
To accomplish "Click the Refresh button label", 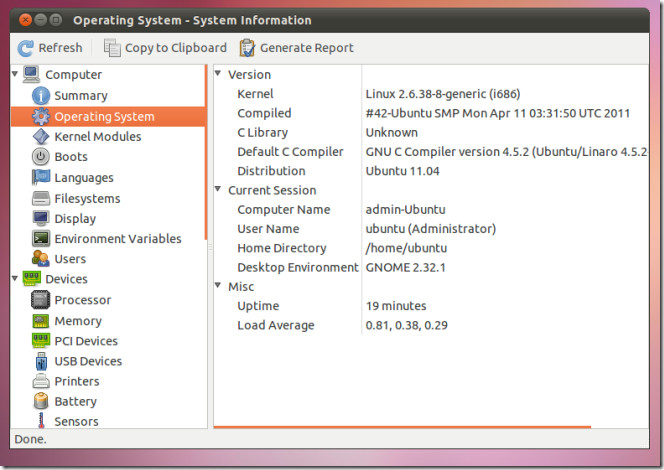I will tap(60, 48).
